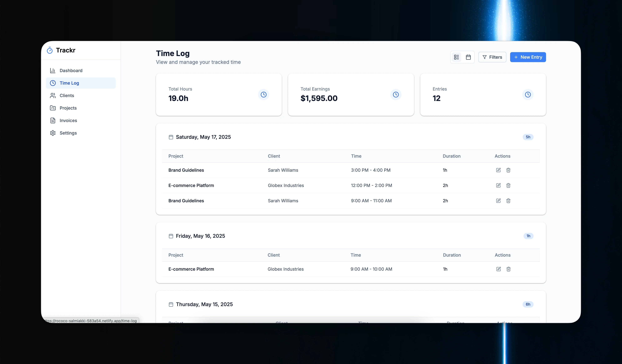Image resolution: width=622 pixels, height=364 pixels.
Task: Delete the 12:00 PM E-commerce Platform entry
Action: point(508,185)
